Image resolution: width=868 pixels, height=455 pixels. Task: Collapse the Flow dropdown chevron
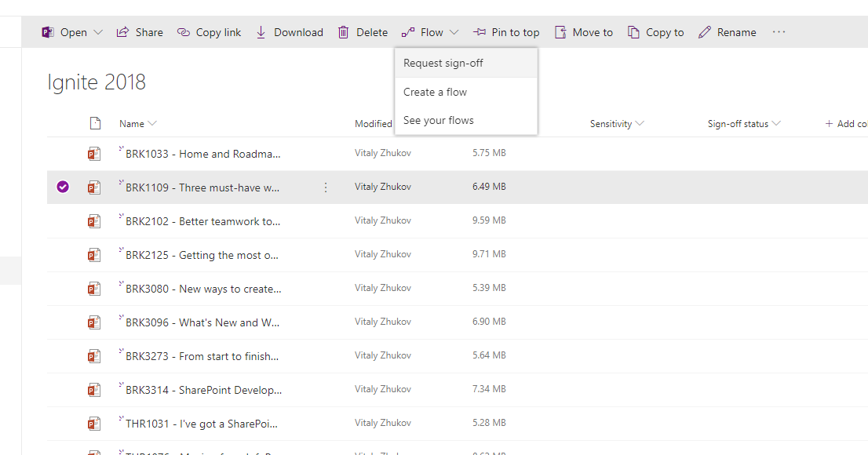coord(454,32)
